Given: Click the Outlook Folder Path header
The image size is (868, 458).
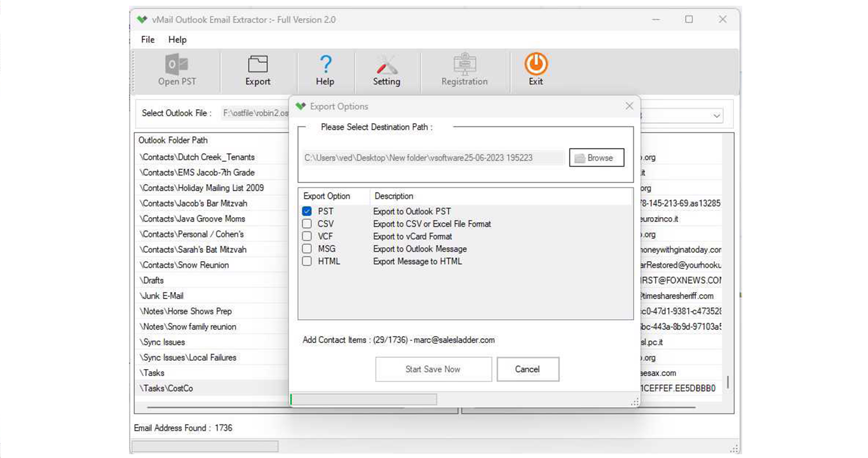Looking at the screenshot, I should click(173, 140).
